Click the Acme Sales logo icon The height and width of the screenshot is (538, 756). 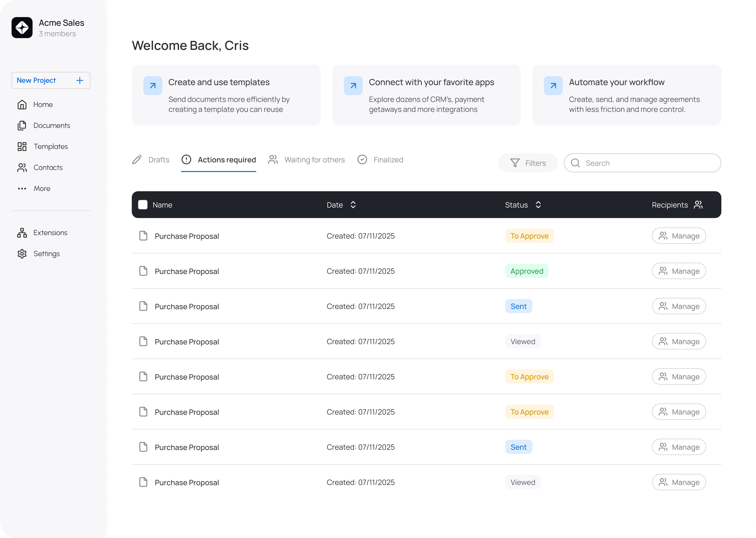point(22,28)
